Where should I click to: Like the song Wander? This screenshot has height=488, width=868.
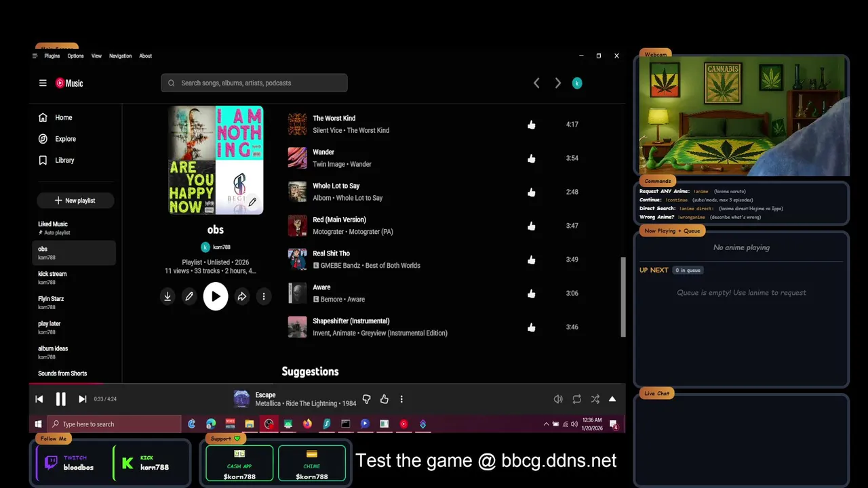click(532, 159)
